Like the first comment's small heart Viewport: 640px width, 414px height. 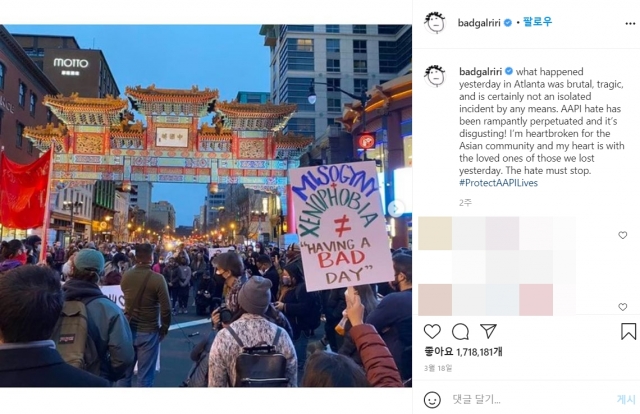point(622,235)
